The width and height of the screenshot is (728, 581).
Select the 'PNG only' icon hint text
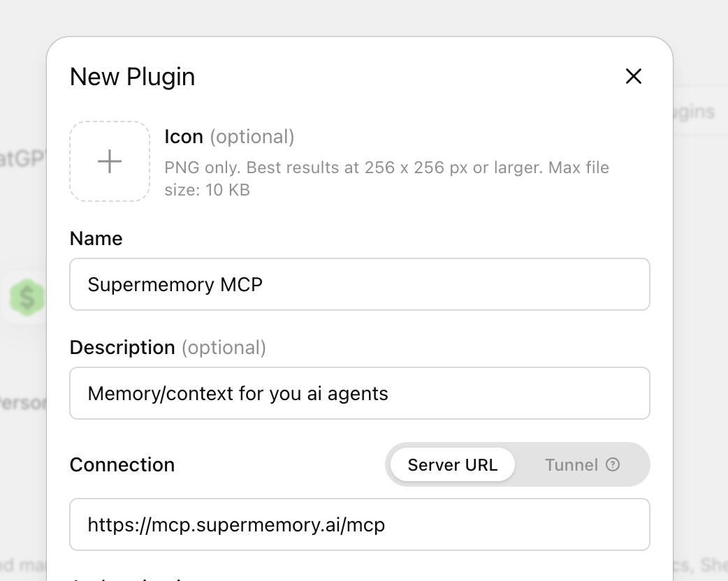(387, 179)
